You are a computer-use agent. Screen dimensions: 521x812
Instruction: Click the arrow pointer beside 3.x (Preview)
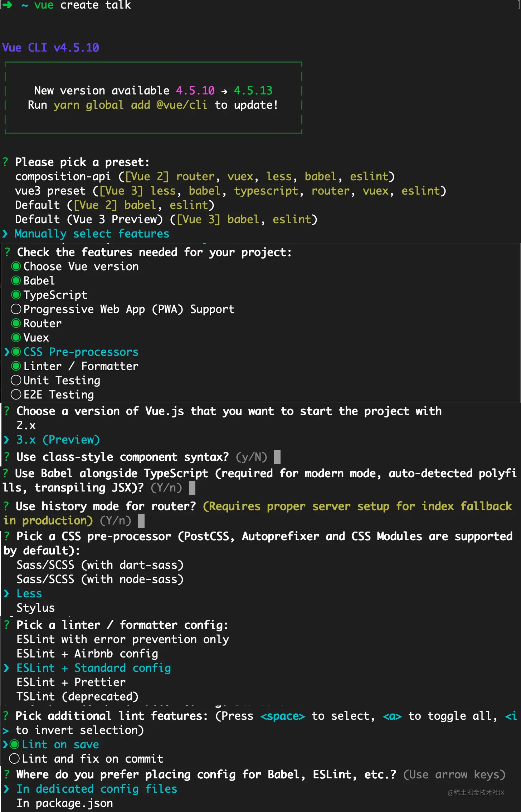click(x=6, y=440)
